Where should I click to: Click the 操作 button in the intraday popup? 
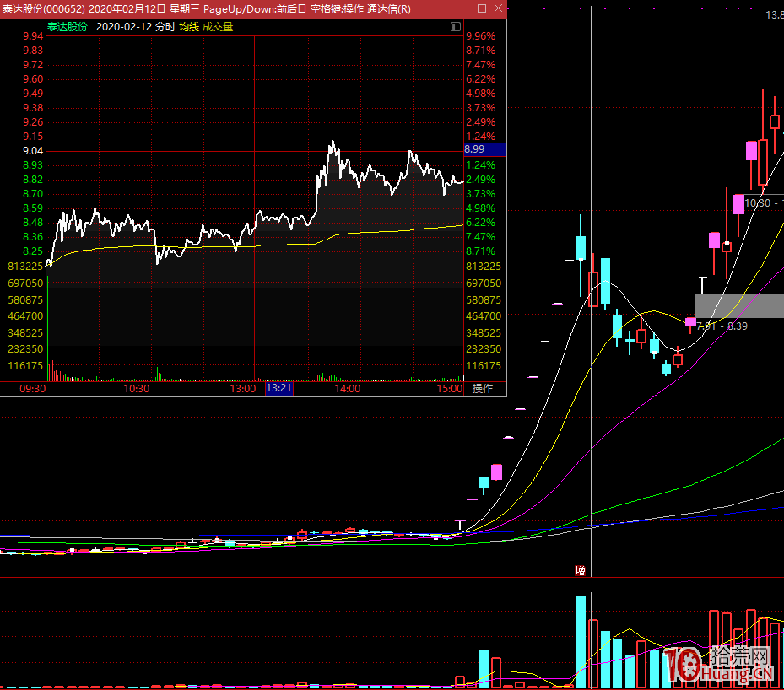tap(483, 389)
